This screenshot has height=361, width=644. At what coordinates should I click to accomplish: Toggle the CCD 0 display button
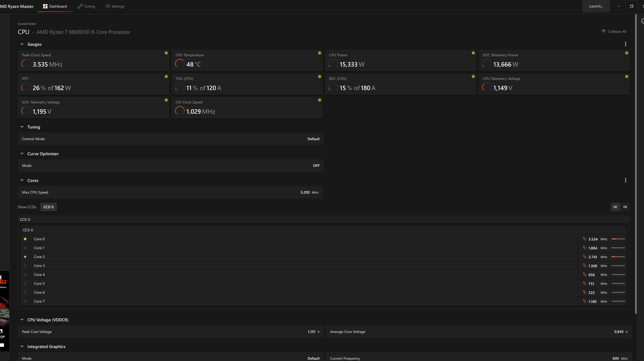(x=48, y=207)
